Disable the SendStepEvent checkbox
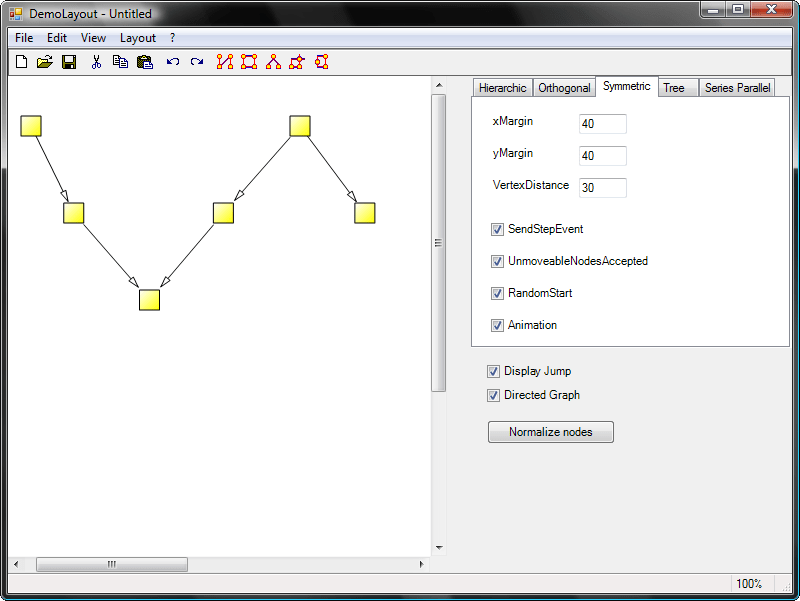Image resolution: width=800 pixels, height=601 pixels. tap(497, 229)
